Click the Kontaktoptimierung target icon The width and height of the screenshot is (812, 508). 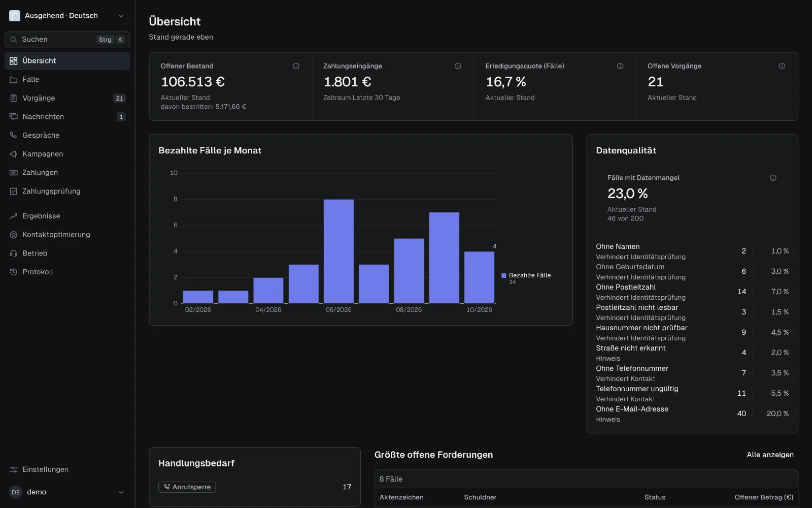(14, 235)
